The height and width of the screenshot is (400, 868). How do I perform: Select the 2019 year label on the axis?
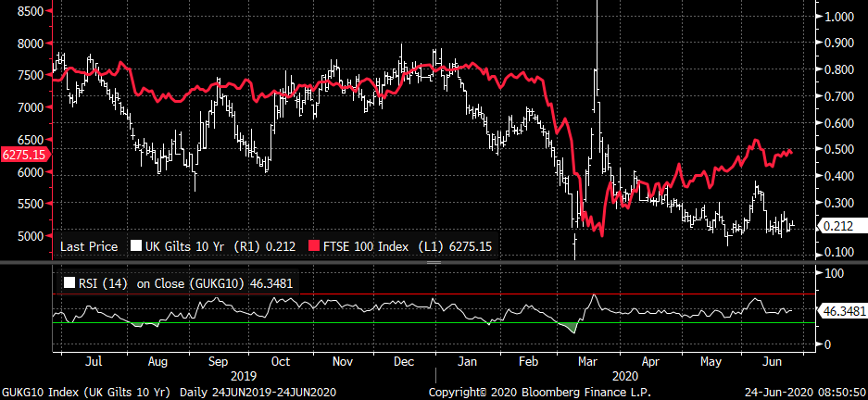click(x=243, y=378)
